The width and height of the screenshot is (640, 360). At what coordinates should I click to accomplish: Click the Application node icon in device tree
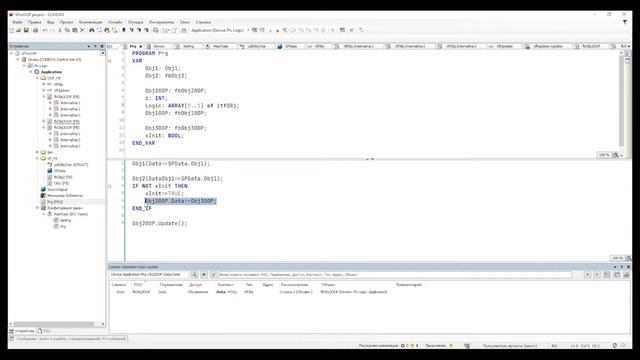tap(37, 72)
